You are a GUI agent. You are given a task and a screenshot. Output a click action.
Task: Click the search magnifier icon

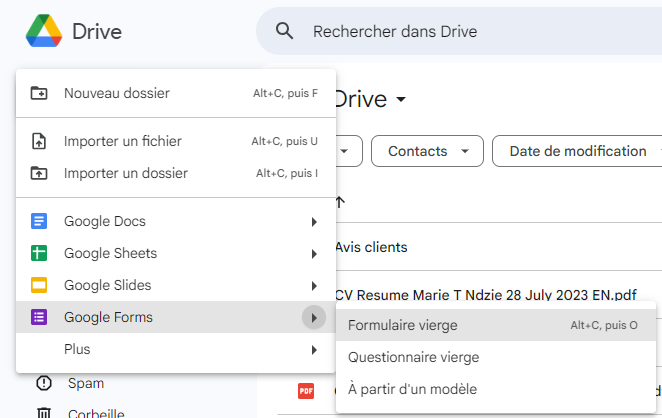(x=285, y=31)
